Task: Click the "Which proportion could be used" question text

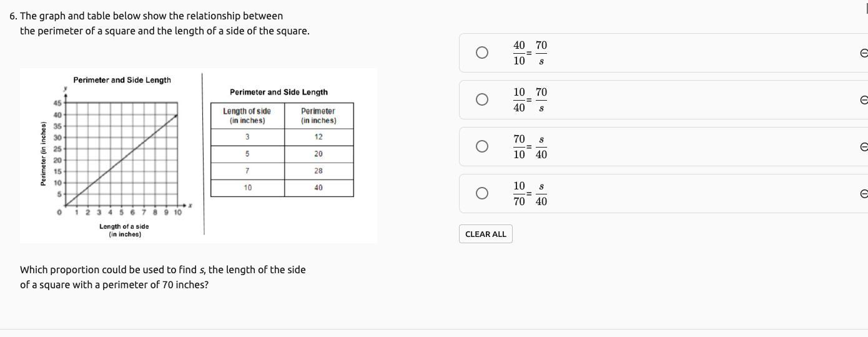Action: (162, 277)
